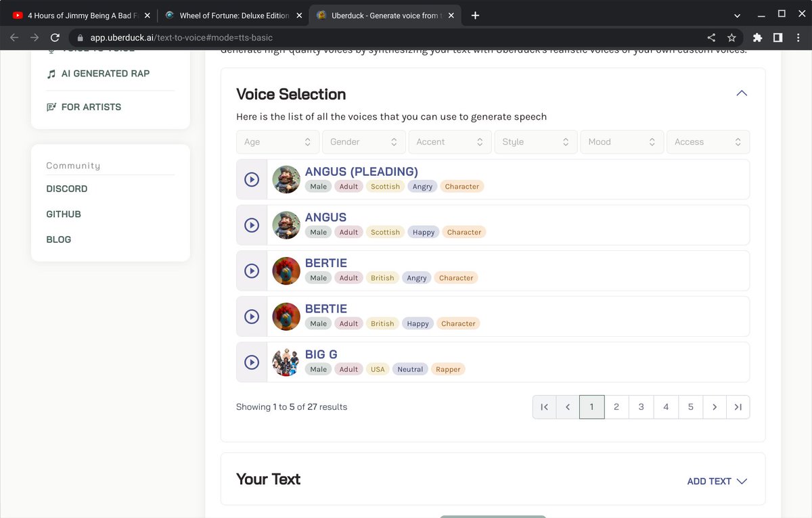Image resolution: width=812 pixels, height=518 pixels.
Task: Open the Mood filter dropdown
Action: coord(621,142)
